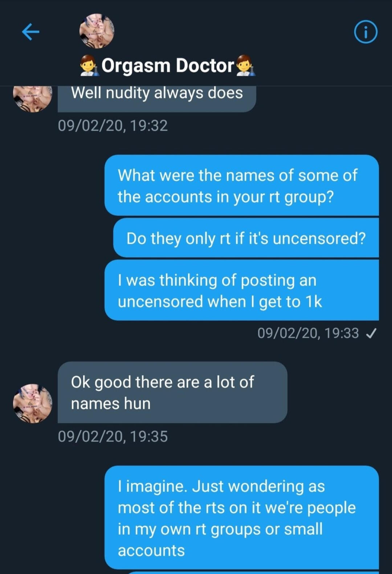Select the "Do they only rt" message
The width and height of the screenshot is (392, 574).
(246, 238)
